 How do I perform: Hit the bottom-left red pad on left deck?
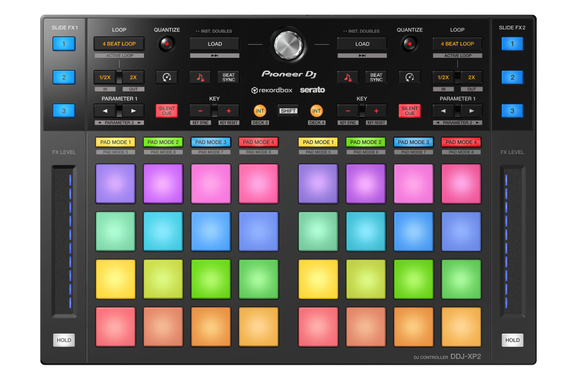pyautogui.click(x=115, y=327)
